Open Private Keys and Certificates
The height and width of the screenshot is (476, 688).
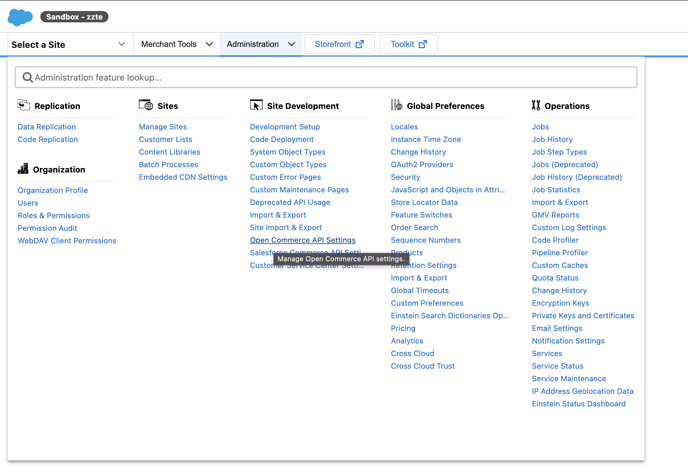(x=583, y=316)
